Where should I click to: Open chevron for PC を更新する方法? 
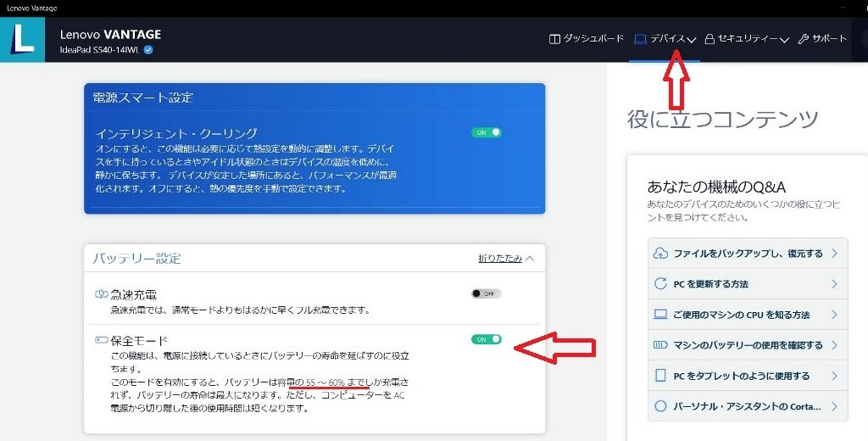pyautogui.click(x=834, y=283)
